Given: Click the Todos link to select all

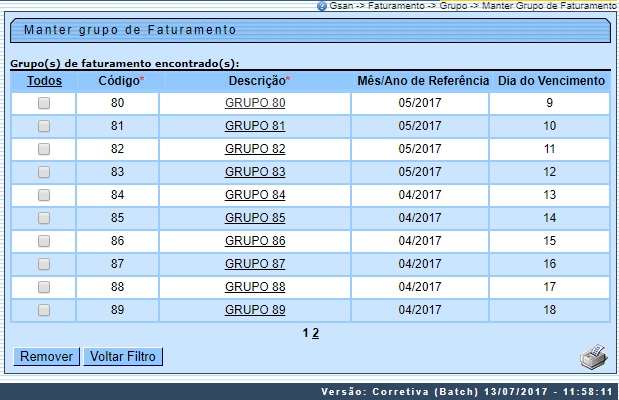Looking at the screenshot, I should [44, 81].
